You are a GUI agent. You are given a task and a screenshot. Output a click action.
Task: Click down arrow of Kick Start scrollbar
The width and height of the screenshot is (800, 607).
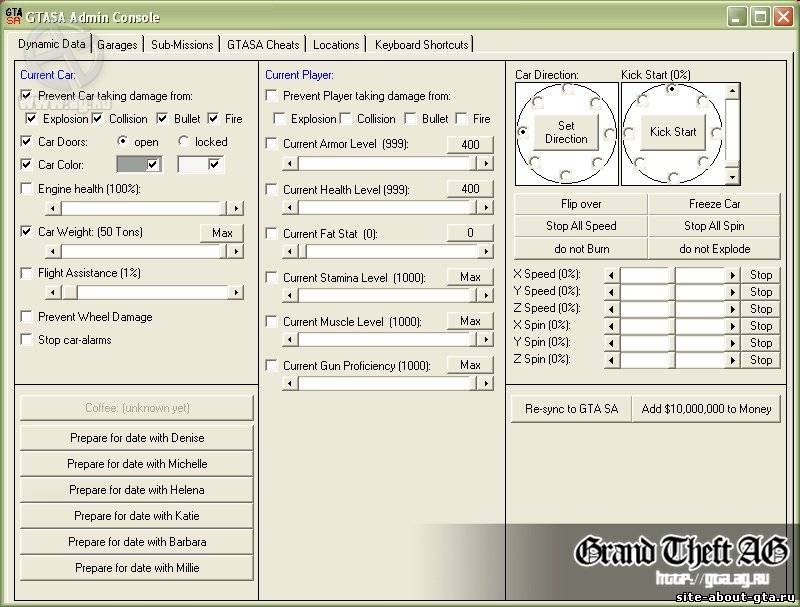tap(732, 176)
